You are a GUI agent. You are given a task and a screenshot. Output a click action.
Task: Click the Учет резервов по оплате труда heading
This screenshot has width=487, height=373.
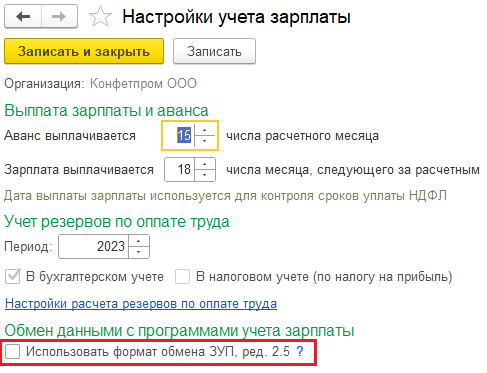coord(117,221)
